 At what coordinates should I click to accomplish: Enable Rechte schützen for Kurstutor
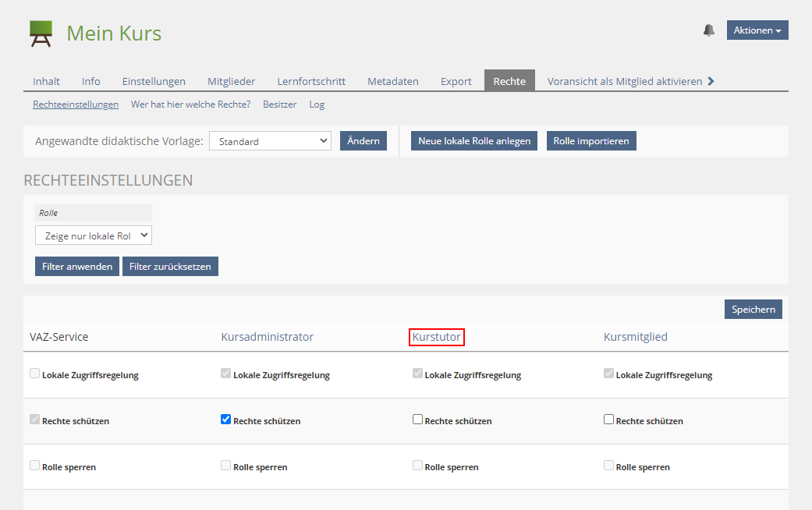[417, 420]
